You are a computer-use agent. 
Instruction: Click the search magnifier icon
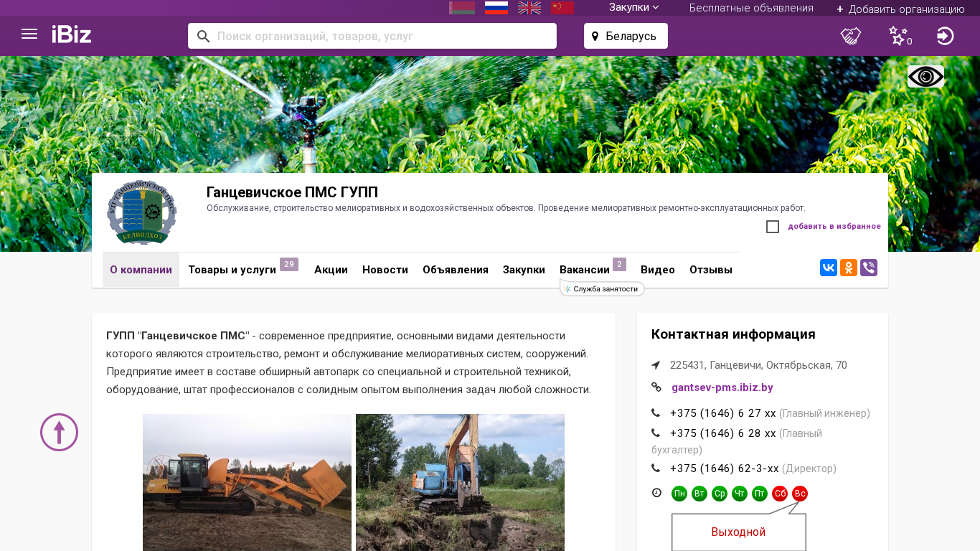coord(203,36)
